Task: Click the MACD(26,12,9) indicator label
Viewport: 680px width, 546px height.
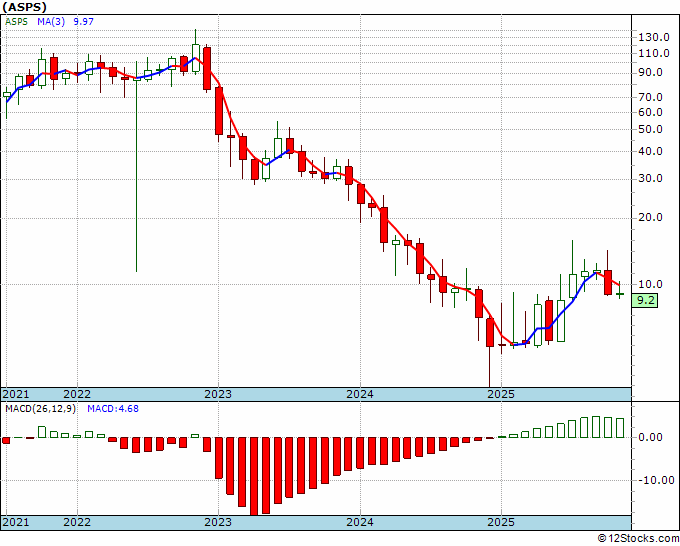Action: 40,409
